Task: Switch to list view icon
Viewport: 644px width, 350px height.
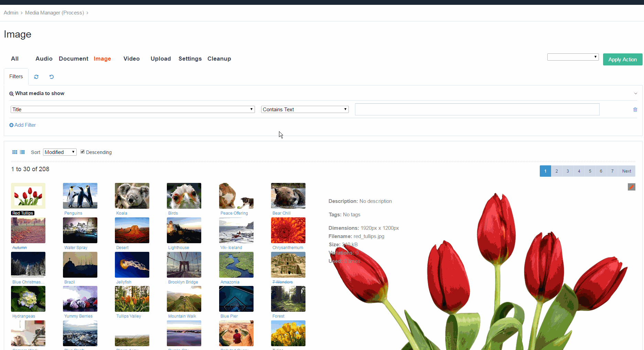Action: click(22, 152)
